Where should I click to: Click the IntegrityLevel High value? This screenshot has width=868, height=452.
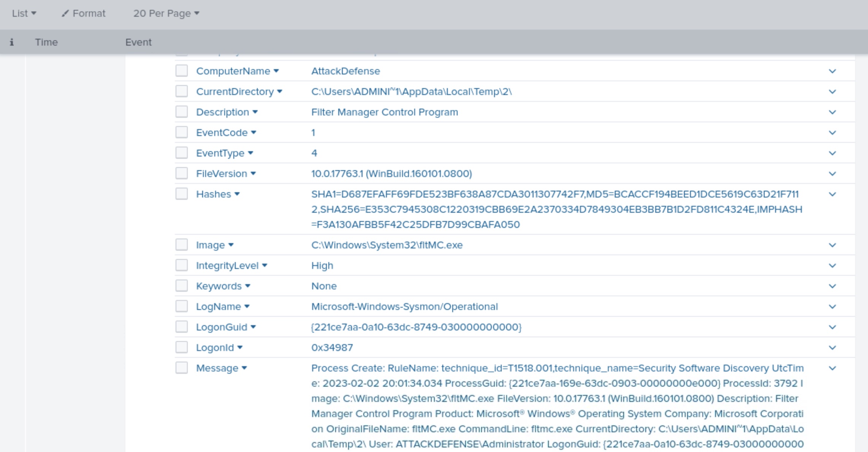(322, 266)
